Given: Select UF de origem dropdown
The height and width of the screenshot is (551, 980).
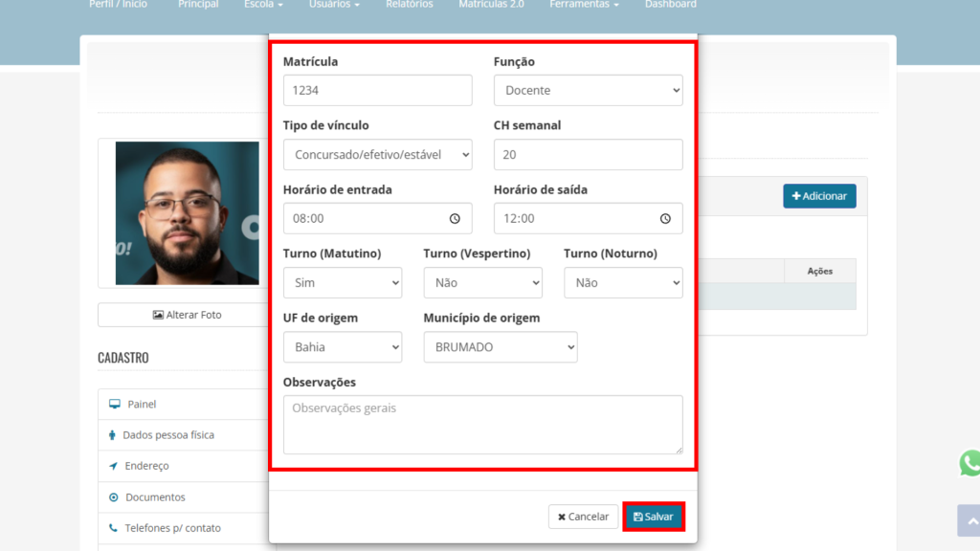Looking at the screenshot, I should (x=343, y=347).
